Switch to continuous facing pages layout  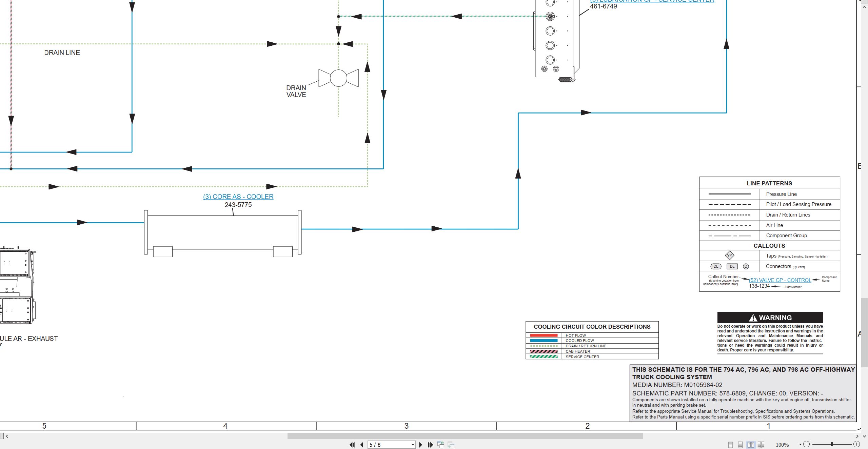click(761, 445)
